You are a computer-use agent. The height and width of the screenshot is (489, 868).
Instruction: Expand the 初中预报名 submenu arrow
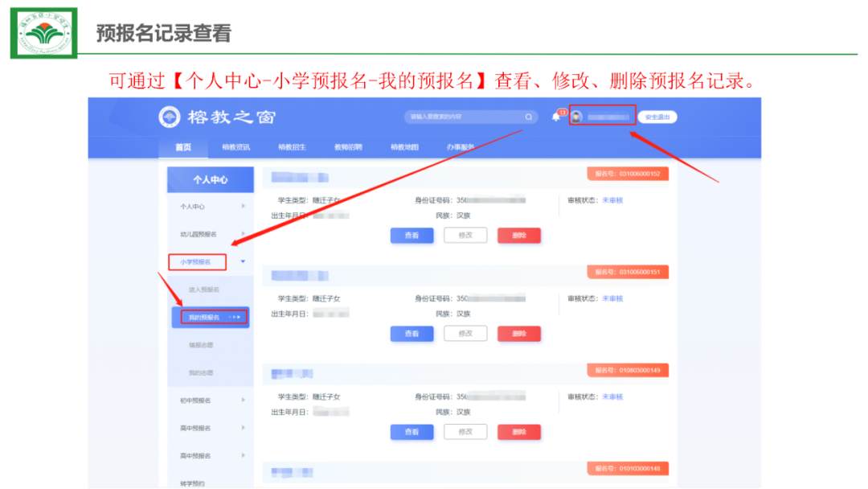(243, 400)
